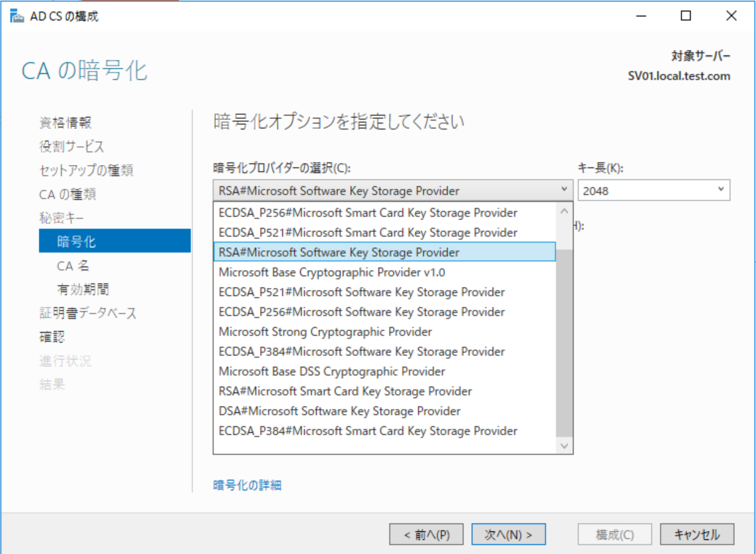756x554 pixels.
Task: Maximize the AD CS configuration window
Action: pyautogui.click(x=686, y=16)
